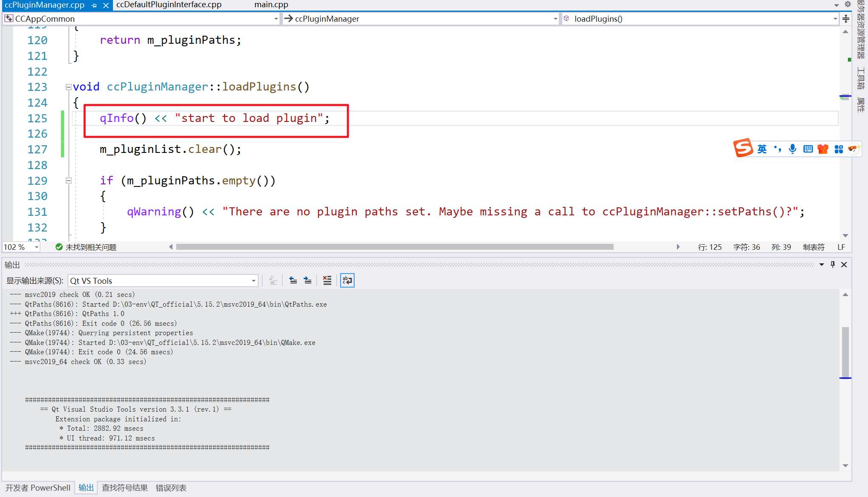
Task: Toggle auto-hide pin on output panel
Action: (x=833, y=265)
